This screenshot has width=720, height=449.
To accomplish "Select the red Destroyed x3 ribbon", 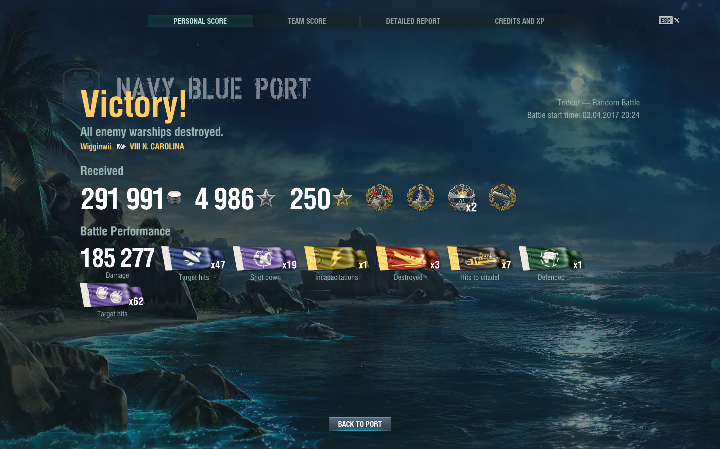I will click(408, 258).
